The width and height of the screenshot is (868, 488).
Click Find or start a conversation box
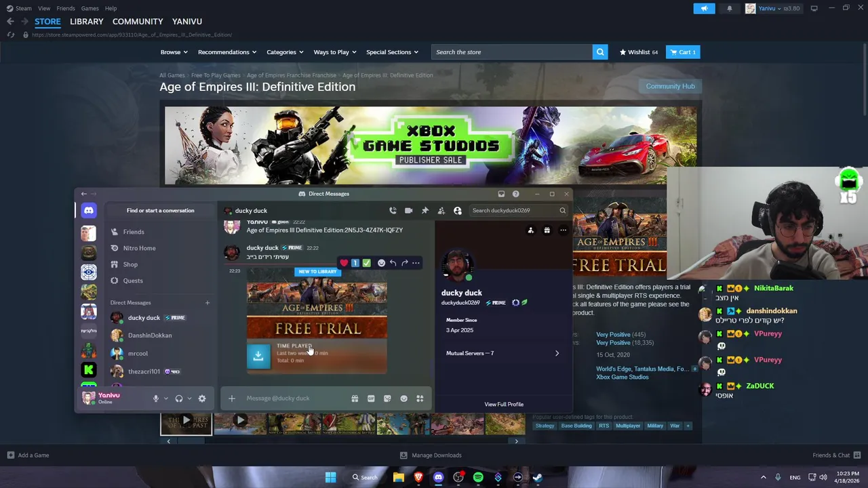coord(161,211)
